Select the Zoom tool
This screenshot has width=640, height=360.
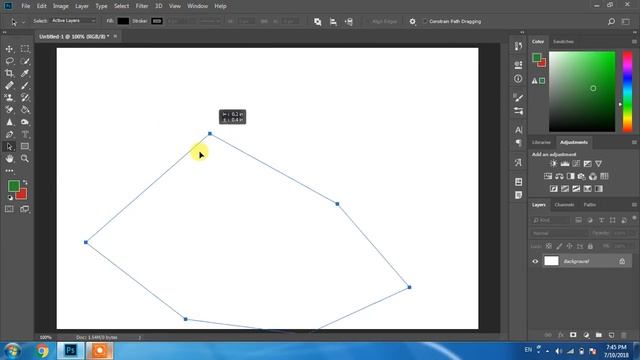pyautogui.click(x=25, y=159)
